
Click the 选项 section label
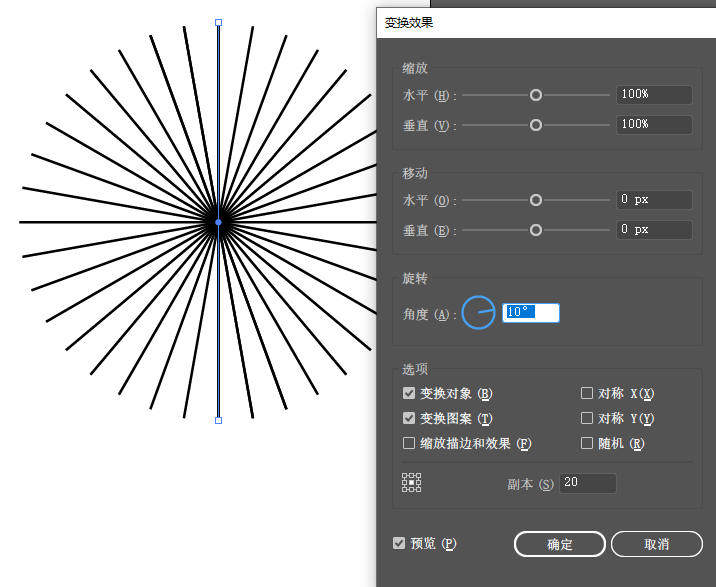(415, 369)
